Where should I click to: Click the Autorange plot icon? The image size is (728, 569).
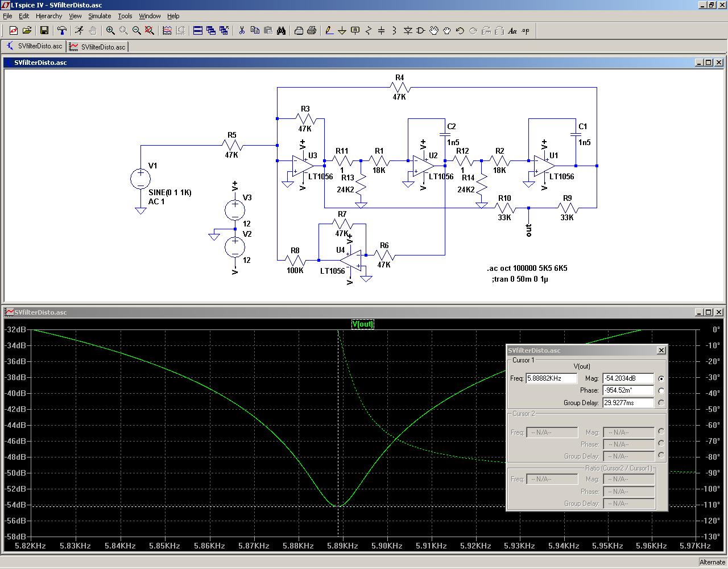167,31
